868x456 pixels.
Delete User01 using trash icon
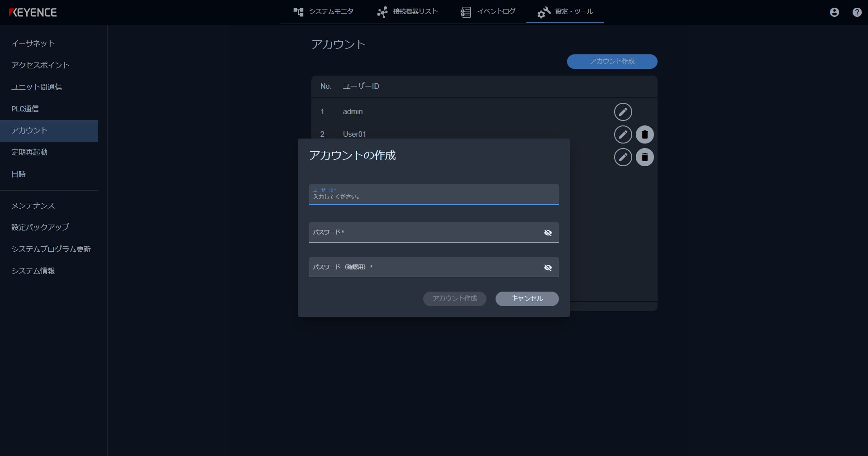(645, 134)
